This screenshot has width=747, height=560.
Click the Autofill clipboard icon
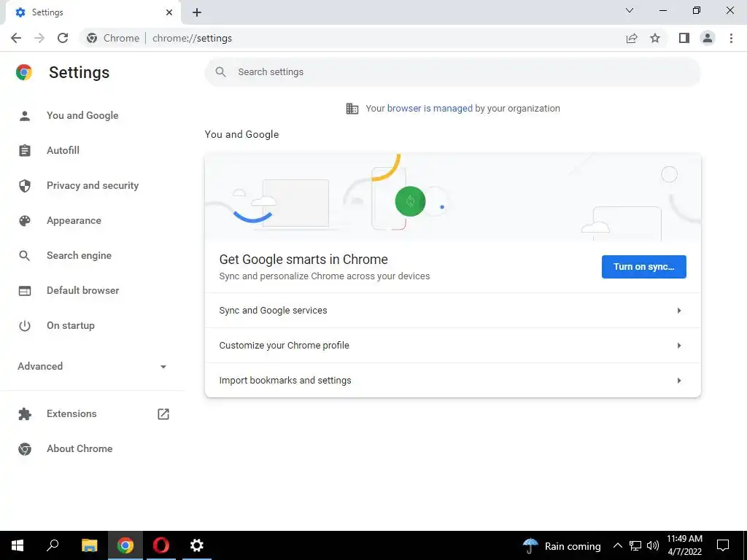point(25,150)
